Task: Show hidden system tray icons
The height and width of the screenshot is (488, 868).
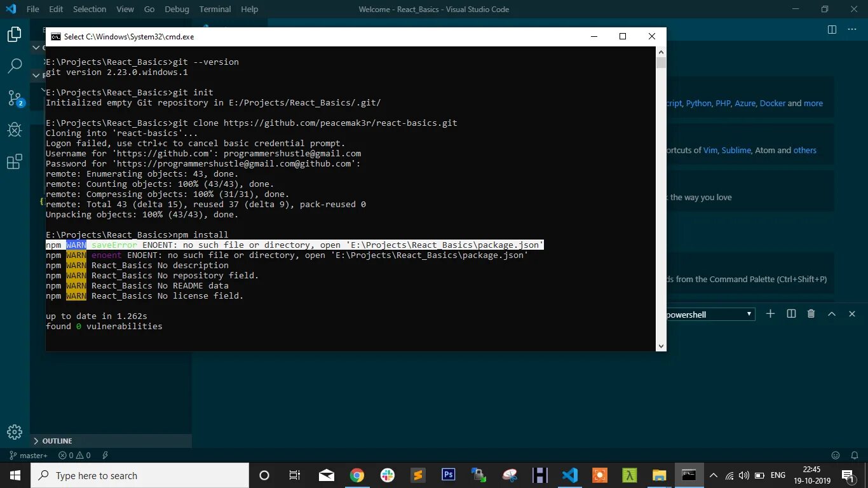Action: point(713,475)
